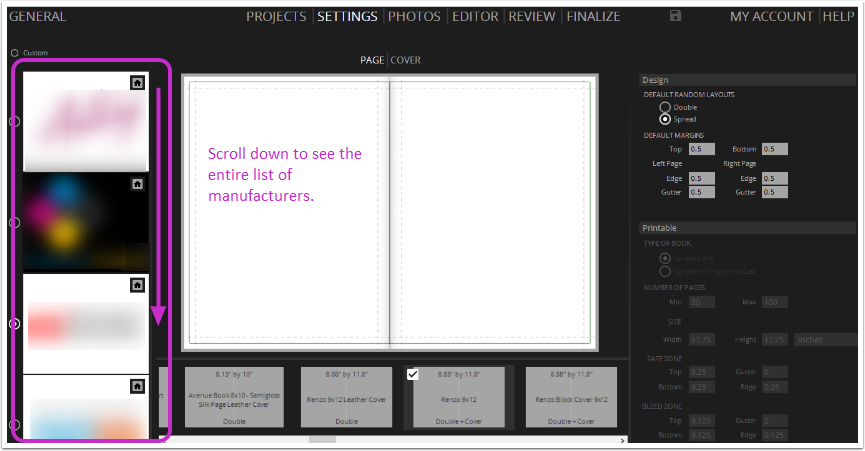Choose Double default random layout
865x451 pixels.
click(665, 107)
